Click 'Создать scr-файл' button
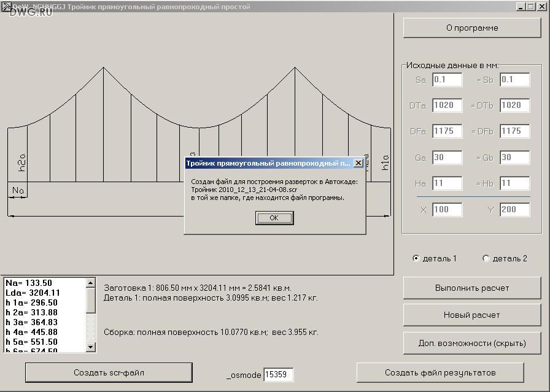This screenshot has height=392, width=550. [109, 372]
